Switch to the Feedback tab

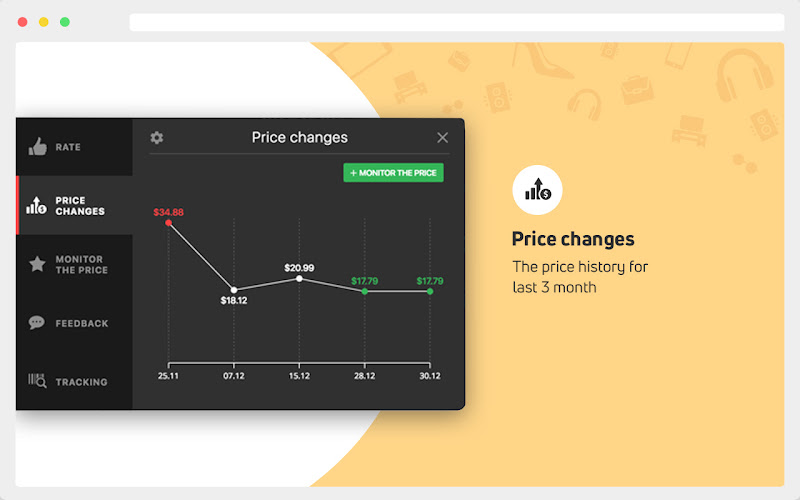(x=74, y=323)
